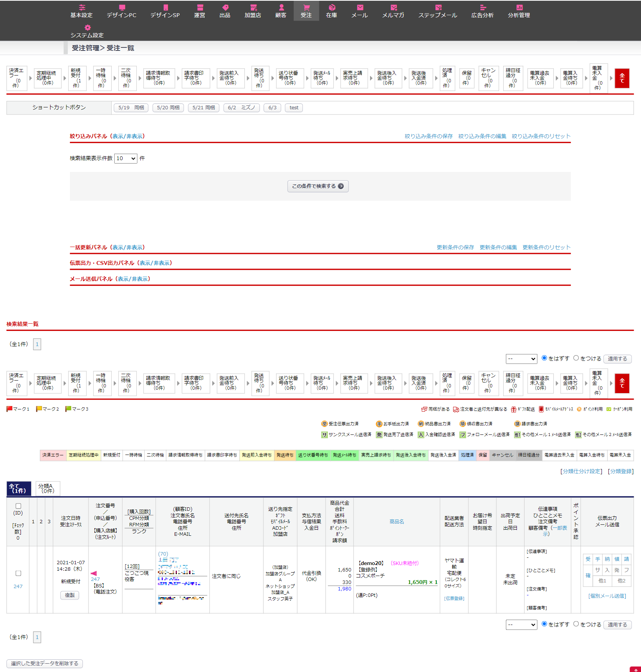Viewport: 641px width, 672px height.
Task: Click the 5/19 同梱 shortcut
Action: (x=131, y=108)
